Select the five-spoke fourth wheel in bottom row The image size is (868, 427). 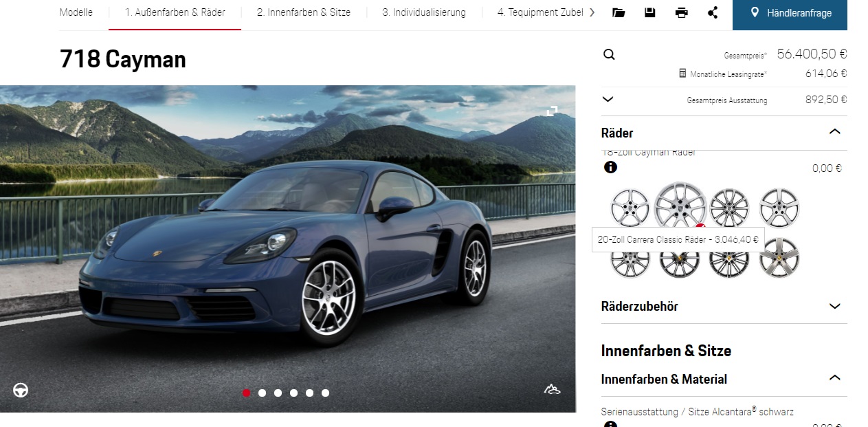[779, 258]
